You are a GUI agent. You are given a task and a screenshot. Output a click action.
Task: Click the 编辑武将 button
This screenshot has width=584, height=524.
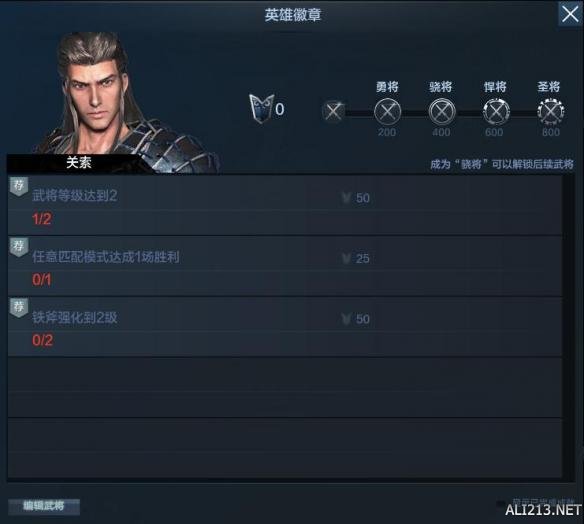44,506
